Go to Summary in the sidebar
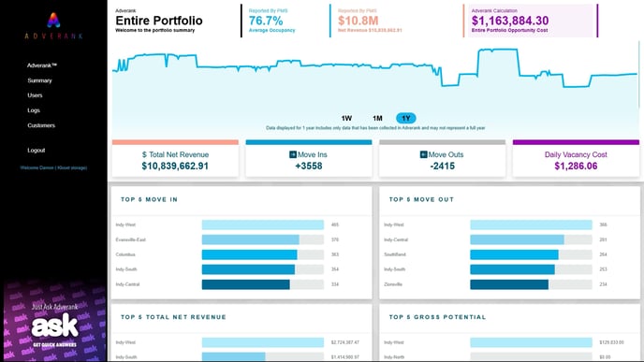This screenshot has height=362, width=644. point(40,80)
